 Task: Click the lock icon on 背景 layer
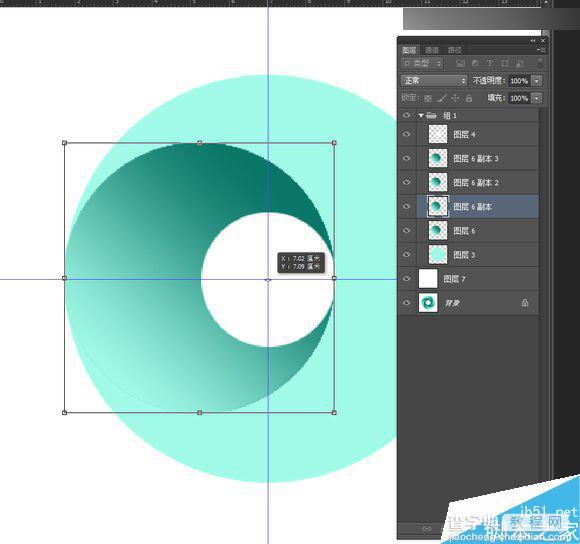coord(525,303)
